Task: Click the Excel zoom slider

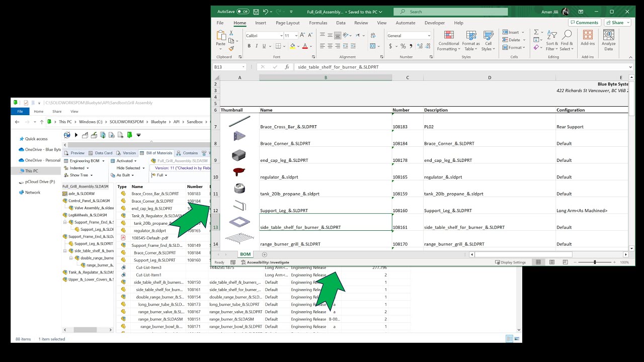Action: click(x=595, y=262)
